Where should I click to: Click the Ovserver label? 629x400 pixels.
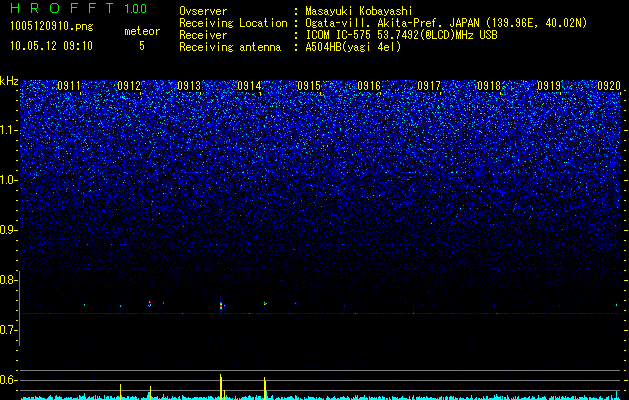203,11
